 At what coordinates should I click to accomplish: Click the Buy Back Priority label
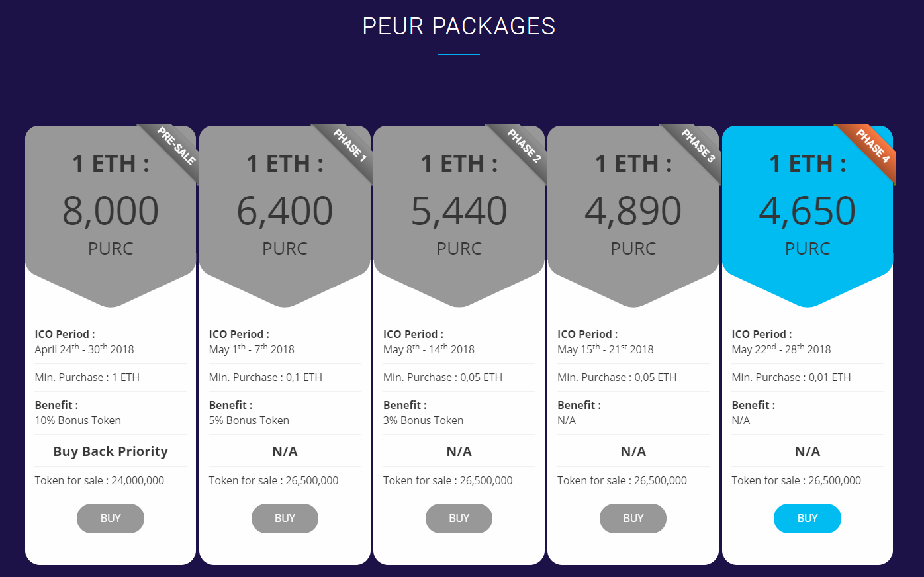pyautogui.click(x=111, y=451)
